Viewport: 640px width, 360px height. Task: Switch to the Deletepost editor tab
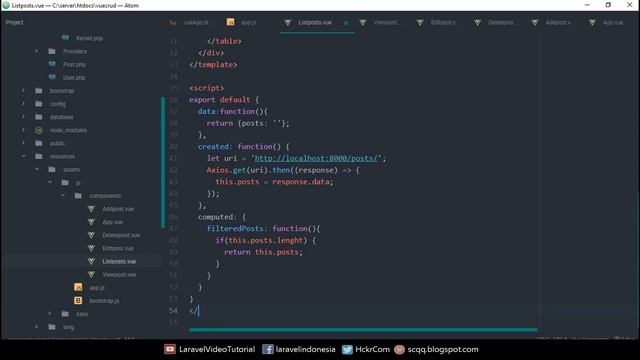pos(502,22)
